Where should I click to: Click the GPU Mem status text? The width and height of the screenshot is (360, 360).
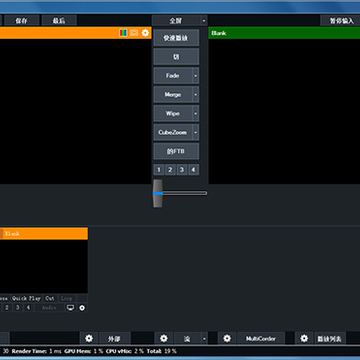click(84, 351)
